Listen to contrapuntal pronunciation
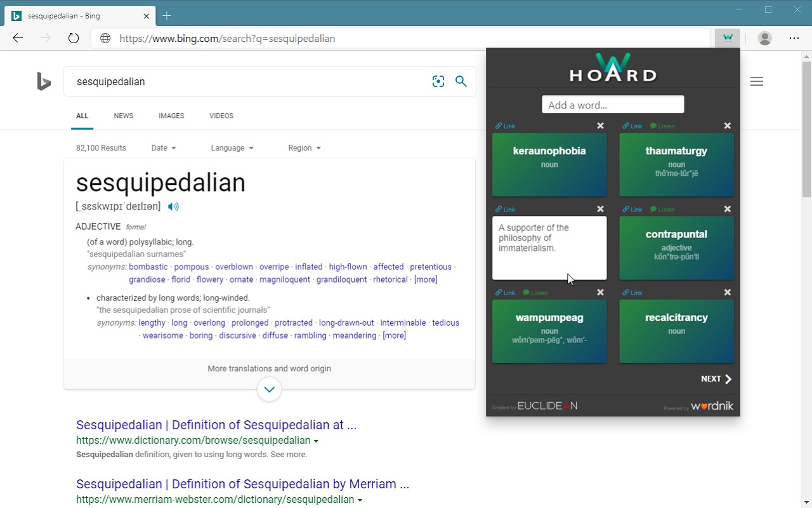Image resolution: width=812 pixels, height=508 pixels. [662, 210]
